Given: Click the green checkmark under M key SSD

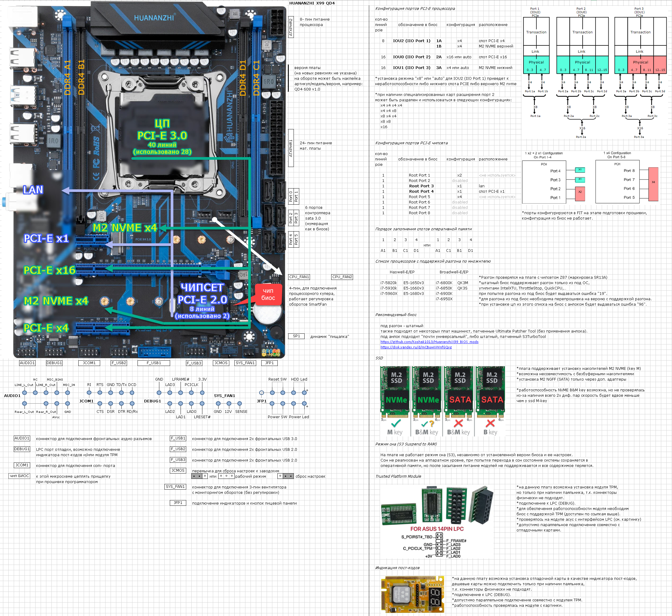Looking at the screenshot, I should [x=395, y=423].
